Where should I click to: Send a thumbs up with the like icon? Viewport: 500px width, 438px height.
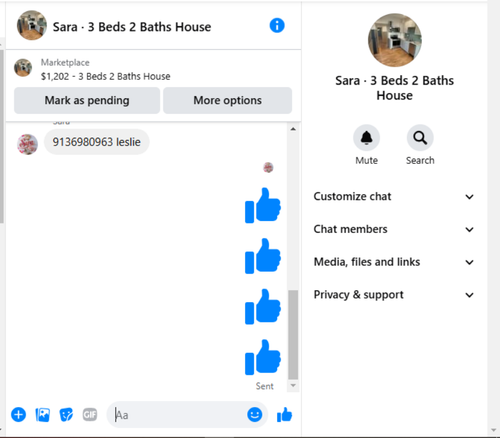[284, 415]
